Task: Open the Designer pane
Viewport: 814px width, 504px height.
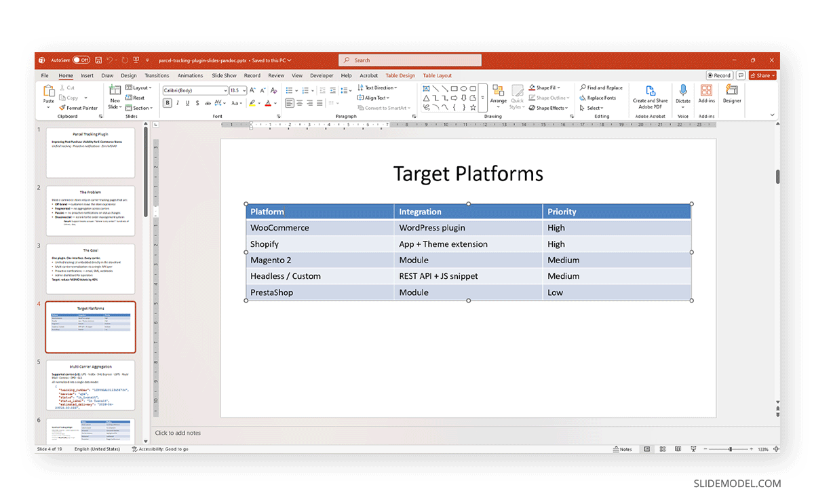Action: pos(731,94)
